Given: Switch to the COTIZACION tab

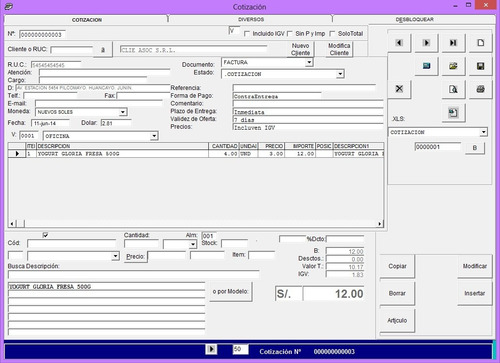Looking at the screenshot, I should click(87, 20).
